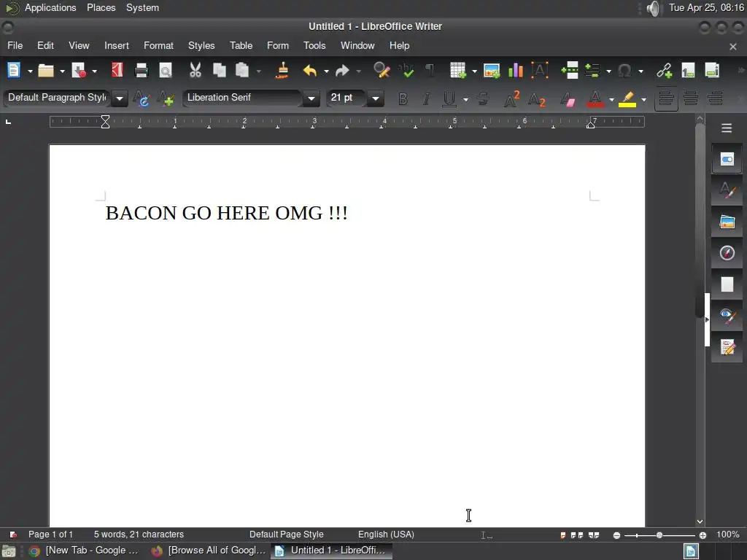Toggle Bold formatting
Image resolution: width=747 pixels, height=560 pixels.
pyautogui.click(x=403, y=98)
